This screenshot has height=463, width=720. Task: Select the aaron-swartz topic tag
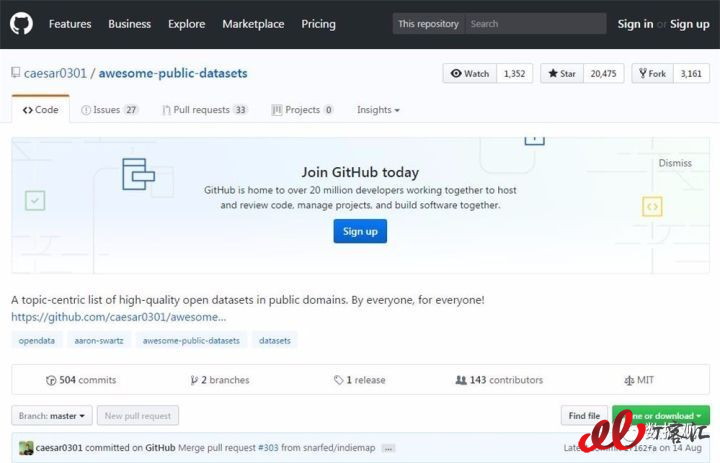click(x=99, y=340)
